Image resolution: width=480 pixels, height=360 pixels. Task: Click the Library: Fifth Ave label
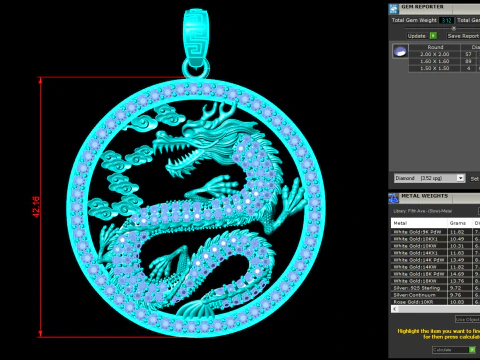point(422,211)
